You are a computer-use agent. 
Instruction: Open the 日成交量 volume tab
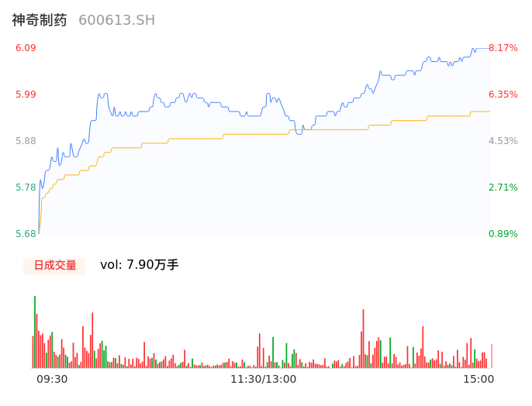[54, 266]
